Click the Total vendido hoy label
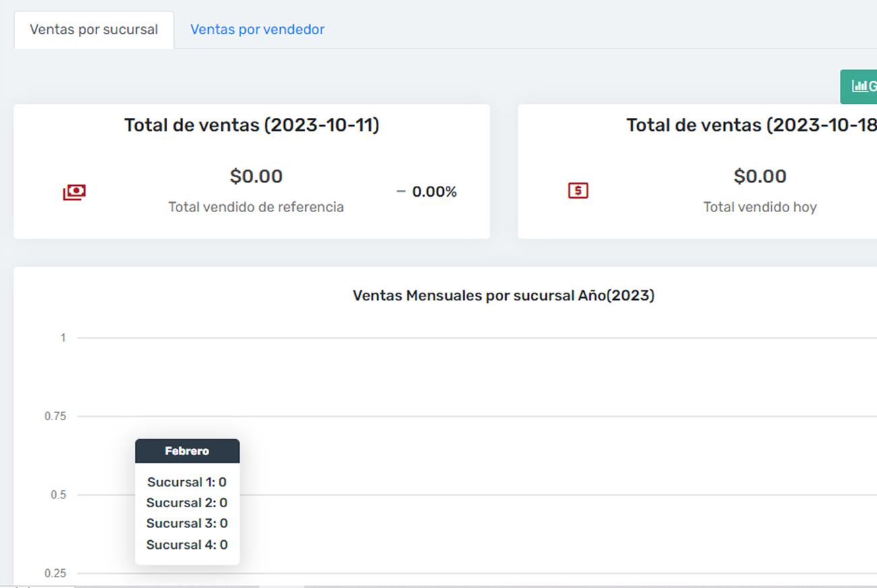Screen dimensions: 877x588 pyautogui.click(x=760, y=207)
